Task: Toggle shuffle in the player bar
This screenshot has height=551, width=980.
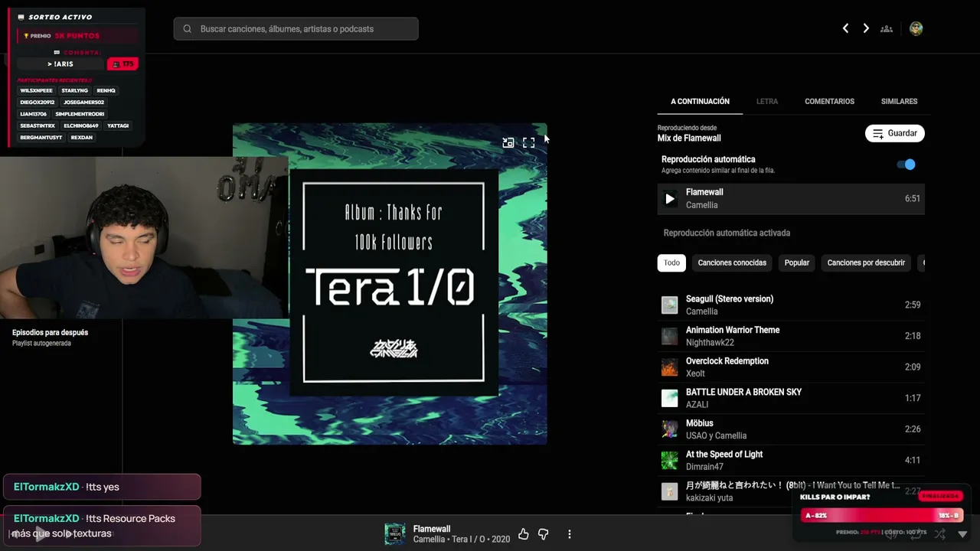Action: [940, 534]
